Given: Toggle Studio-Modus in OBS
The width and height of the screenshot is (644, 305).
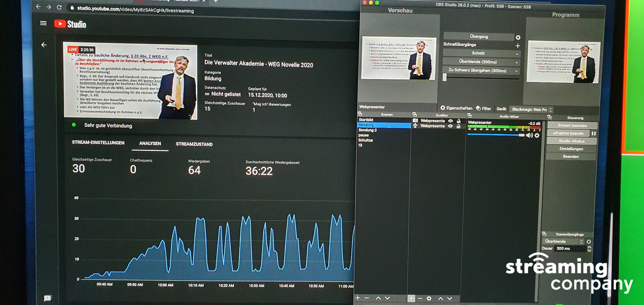Looking at the screenshot, I should 572,141.
